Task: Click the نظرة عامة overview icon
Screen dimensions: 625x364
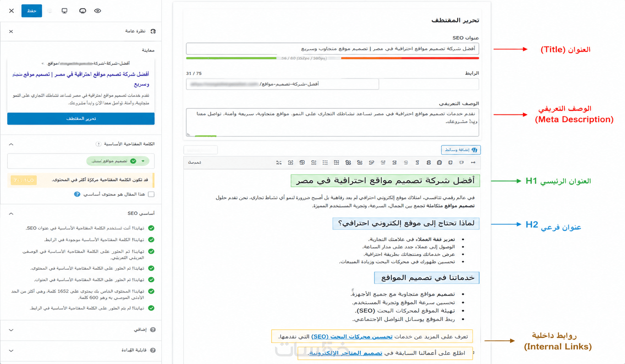Action: 153,31
